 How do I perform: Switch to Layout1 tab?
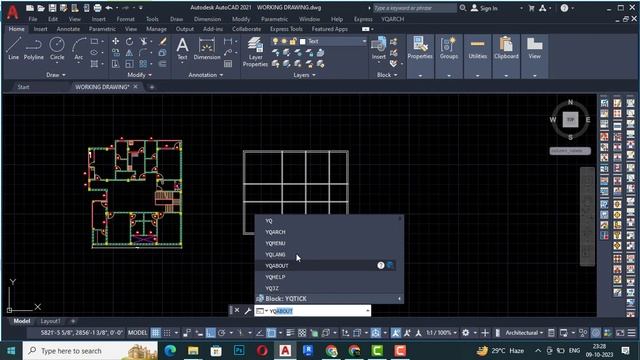tap(50, 321)
